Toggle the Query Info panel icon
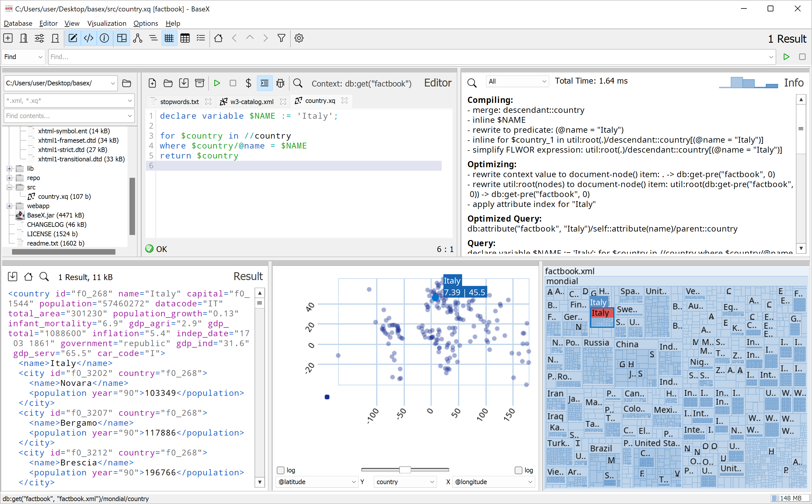This screenshot has height=504, width=812. point(104,38)
